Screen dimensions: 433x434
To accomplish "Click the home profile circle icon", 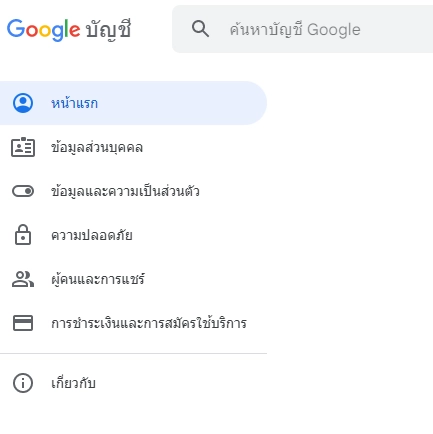I will point(23,103).
